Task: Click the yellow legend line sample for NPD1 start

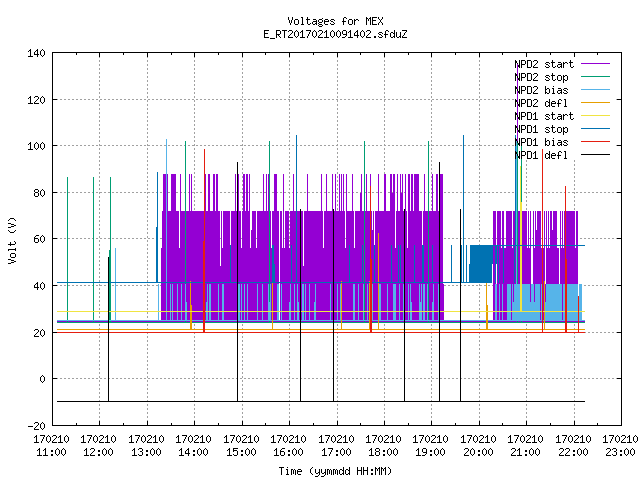Action: coord(596,116)
